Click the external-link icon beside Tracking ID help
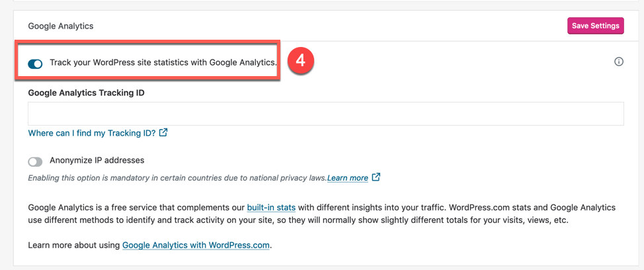The height and width of the screenshot is (270, 644). click(x=163, y=132)
